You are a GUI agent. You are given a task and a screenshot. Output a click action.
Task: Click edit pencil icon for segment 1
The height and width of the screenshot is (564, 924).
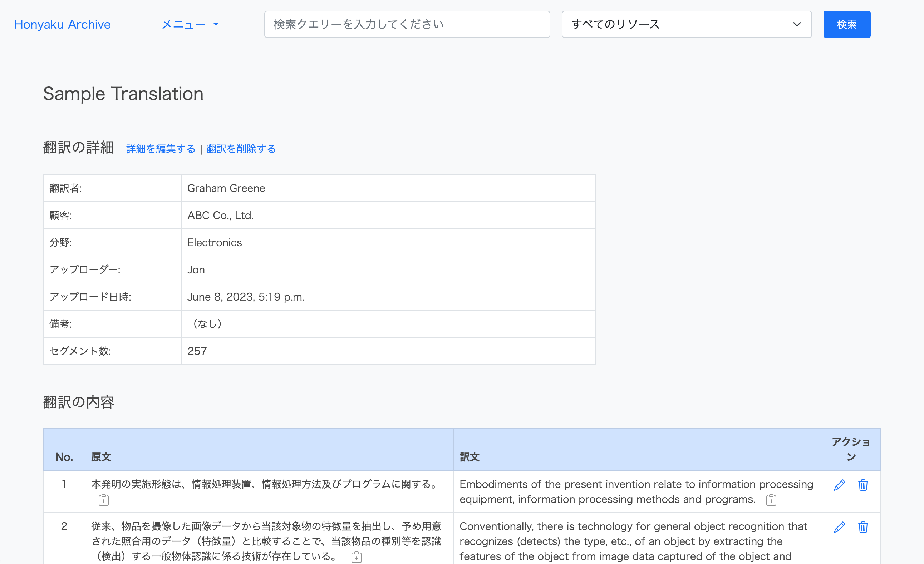[x=839, y=485]
